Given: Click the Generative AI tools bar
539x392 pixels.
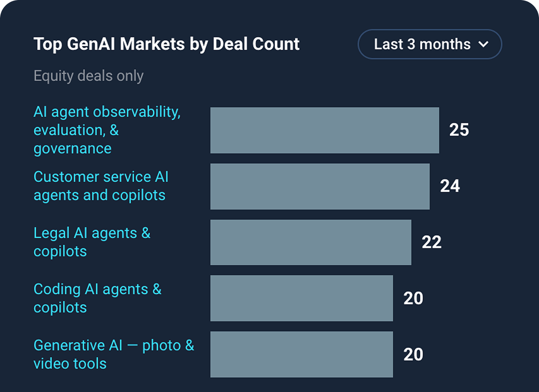Looking at the screenshot, I should point(301,354).
